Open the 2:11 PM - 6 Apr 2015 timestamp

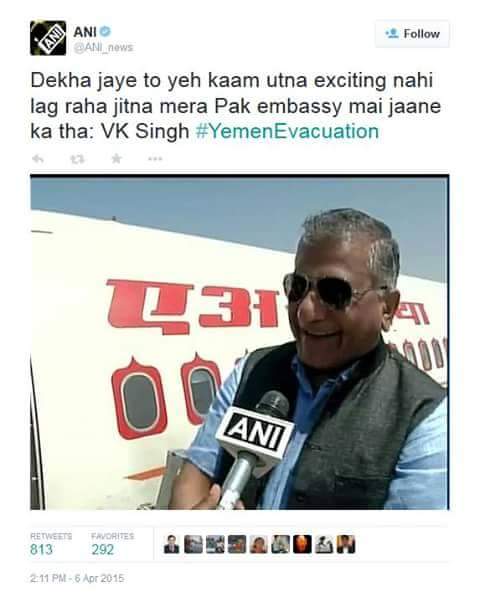77,578
